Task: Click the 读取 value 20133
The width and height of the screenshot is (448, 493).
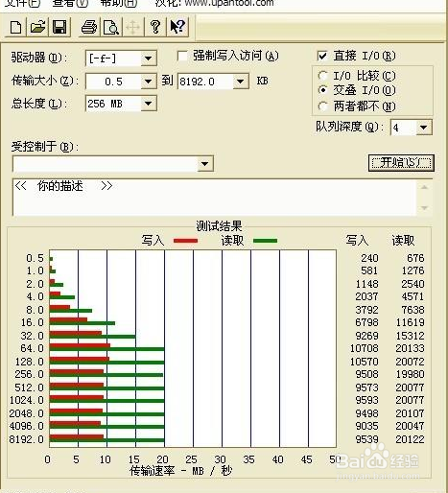Action: [x=410, y=348]
